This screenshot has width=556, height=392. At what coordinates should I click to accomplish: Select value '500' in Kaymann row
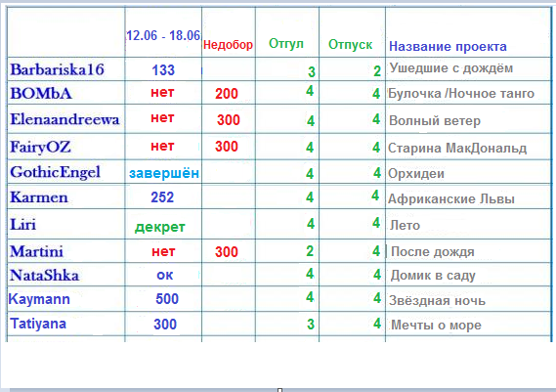(x=167, y=299)
